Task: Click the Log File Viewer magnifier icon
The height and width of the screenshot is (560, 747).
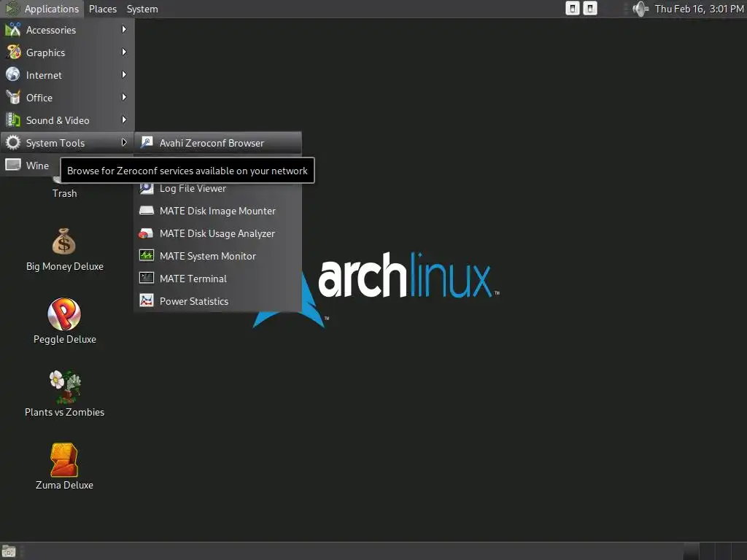Action: [x=146, y=189]
